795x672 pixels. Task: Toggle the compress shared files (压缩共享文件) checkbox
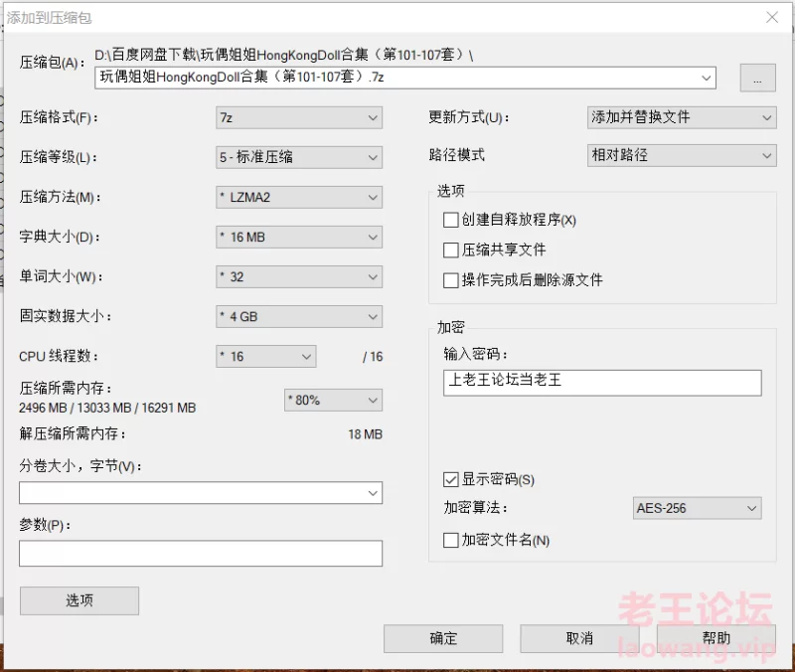coord(451,250)
